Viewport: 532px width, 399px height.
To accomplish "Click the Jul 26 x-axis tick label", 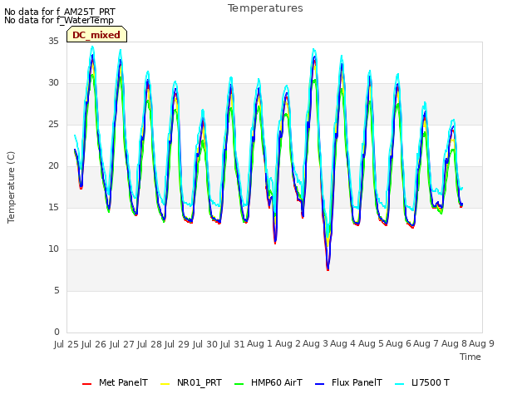I will [x=94, y=344].
